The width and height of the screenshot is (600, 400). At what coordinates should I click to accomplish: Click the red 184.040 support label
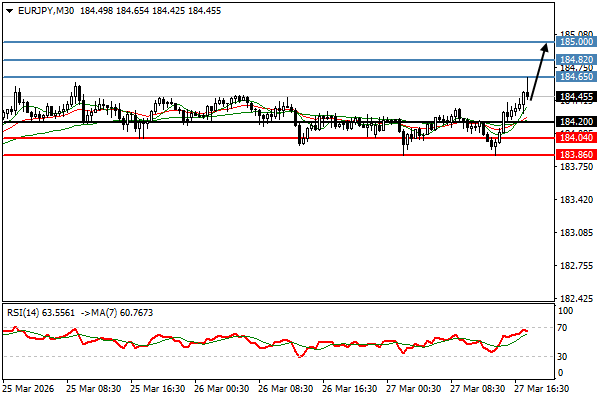point(577,138)
